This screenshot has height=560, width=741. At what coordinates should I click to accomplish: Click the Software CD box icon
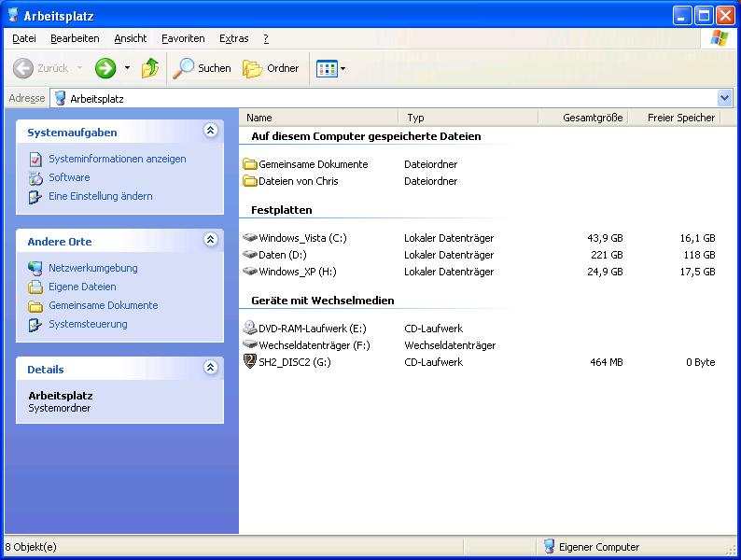[35, 178]
